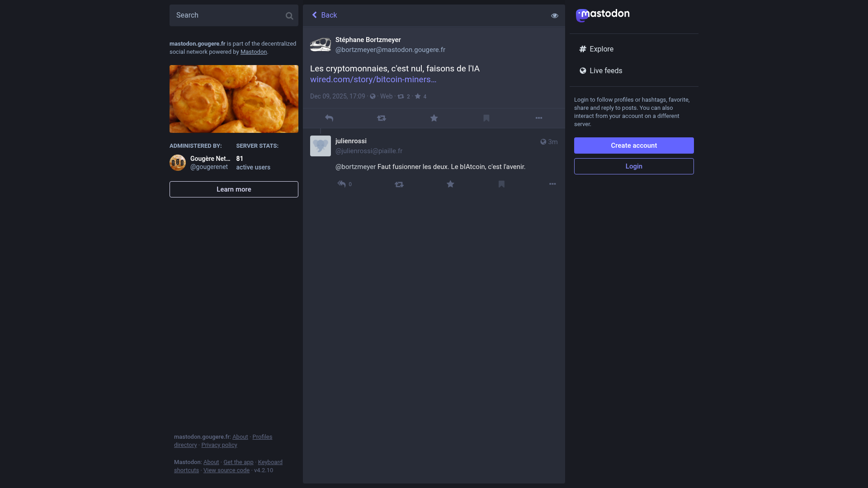The image size is (868, 488).
Task: Focus the Search field
Action: click(x=226, y=15)
